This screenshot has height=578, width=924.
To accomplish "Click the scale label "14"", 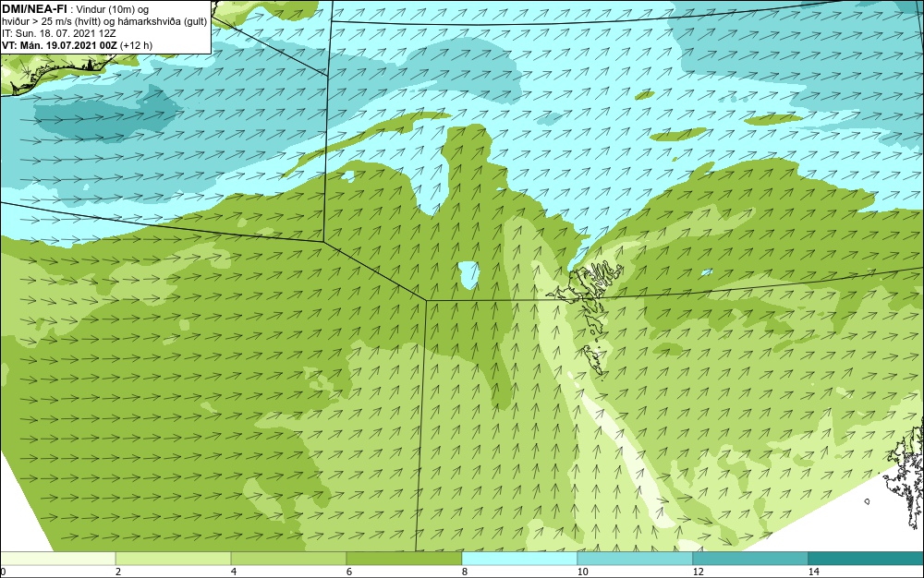I will pos(813,572).
